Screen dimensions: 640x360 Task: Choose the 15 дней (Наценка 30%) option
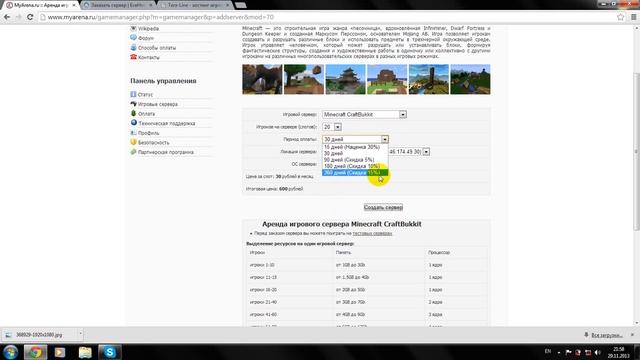[355, 147]
